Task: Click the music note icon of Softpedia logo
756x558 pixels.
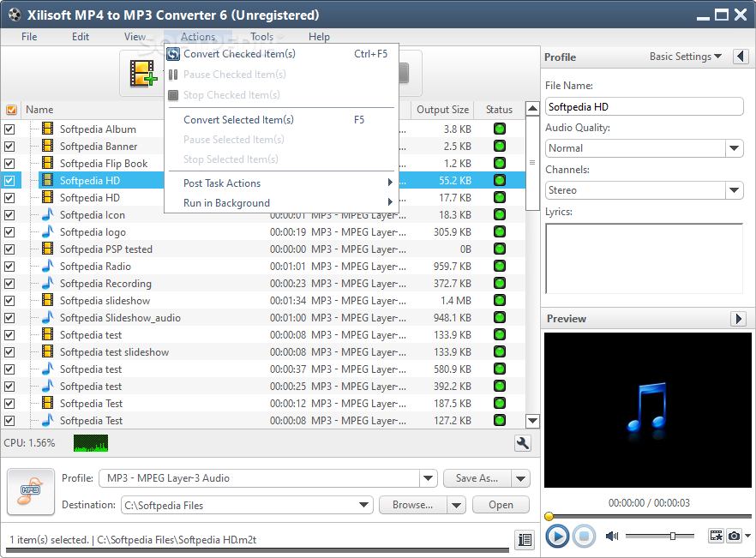Action: pyautogui.click(x=47, y=231)
